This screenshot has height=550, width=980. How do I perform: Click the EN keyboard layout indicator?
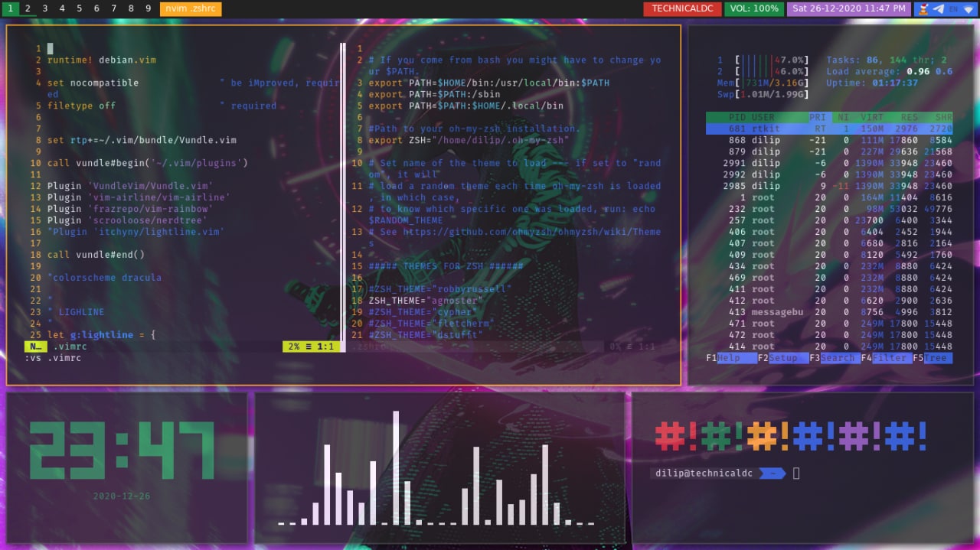953,9
